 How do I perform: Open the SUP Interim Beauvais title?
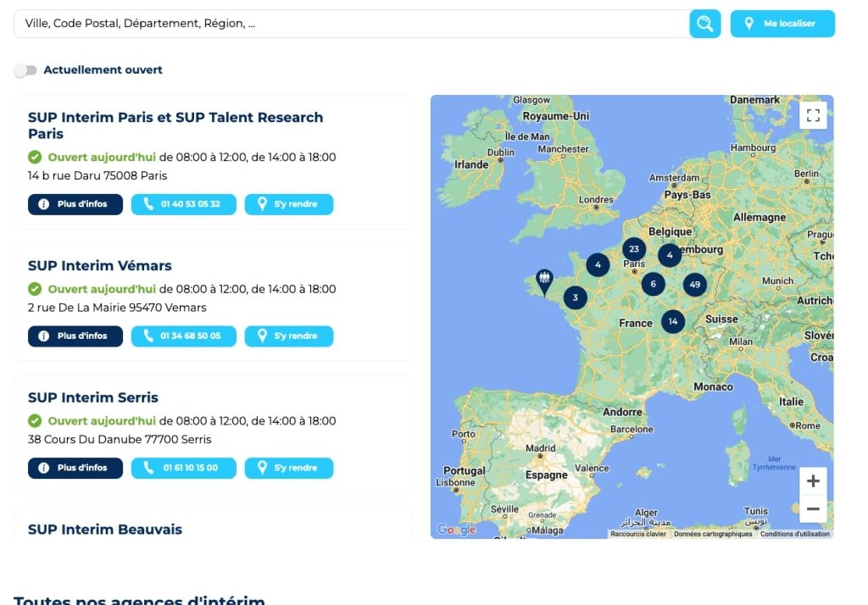(x=105, y=530)
